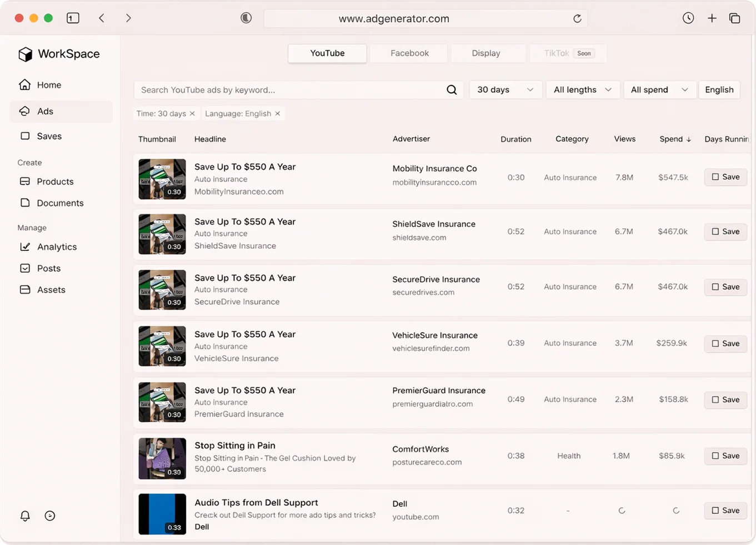Open the All spend dropdown
The image size is (756, 545).
659,90
